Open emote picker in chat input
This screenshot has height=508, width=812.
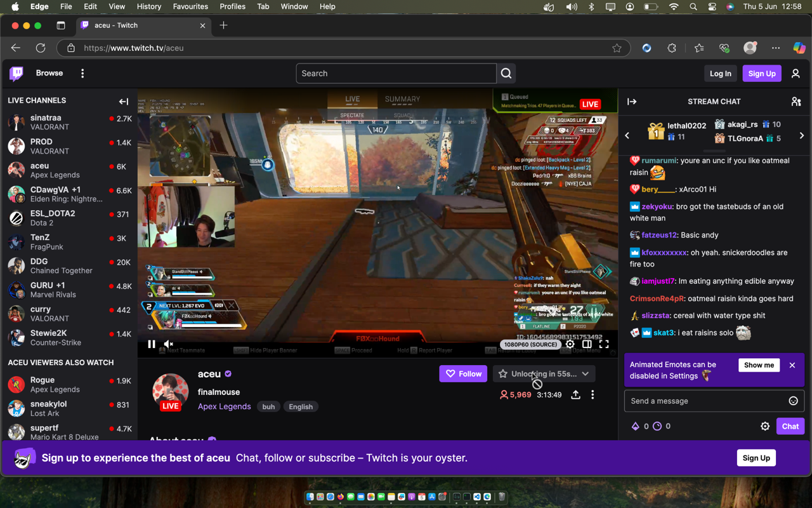pos(793,401)
